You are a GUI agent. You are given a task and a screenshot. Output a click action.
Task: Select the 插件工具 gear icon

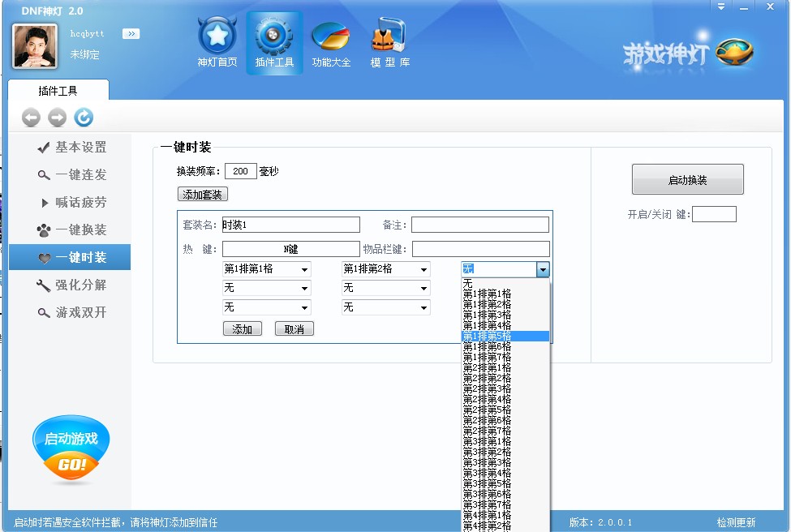274,42
